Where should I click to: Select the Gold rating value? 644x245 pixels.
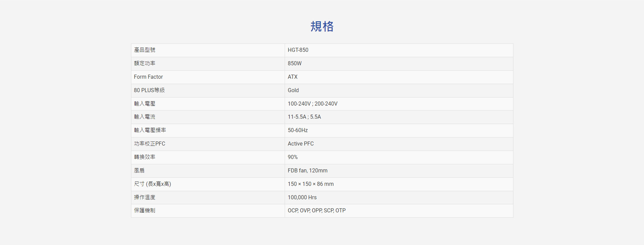click(x=293, y=90)
